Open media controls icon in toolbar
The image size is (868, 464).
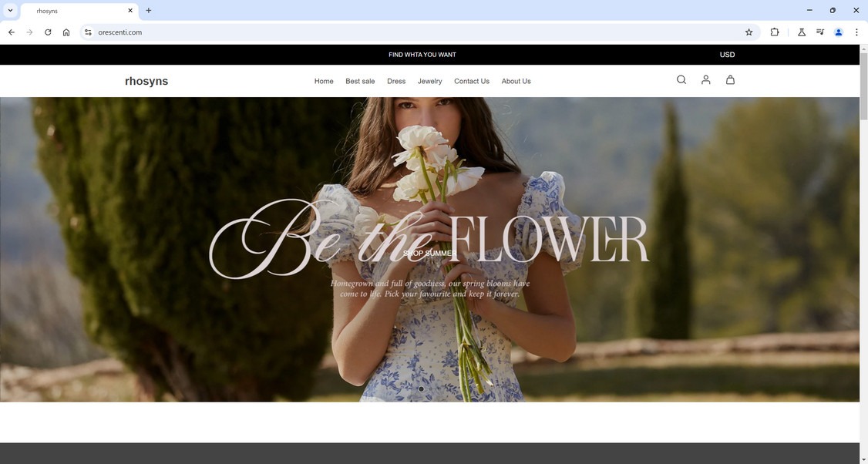coord(820,32)
